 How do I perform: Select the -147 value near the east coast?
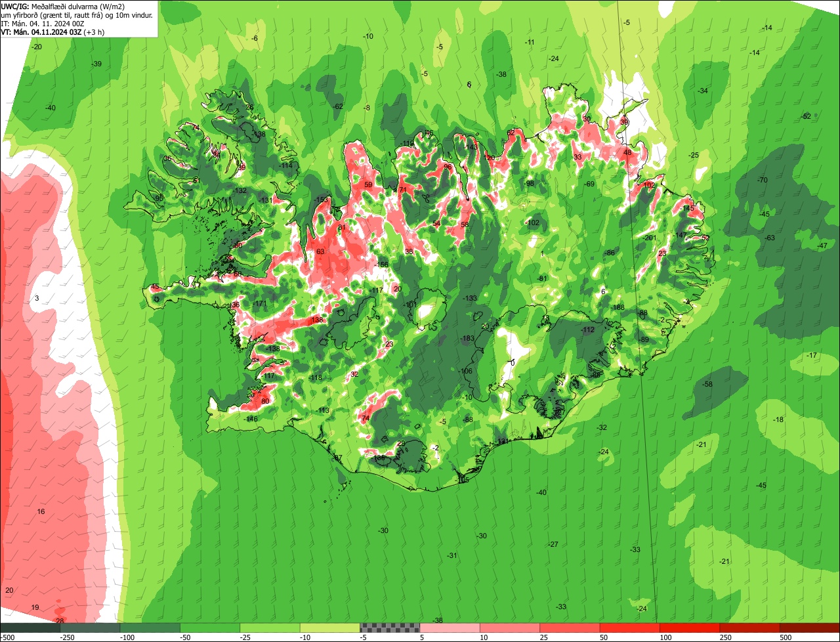click(x=680, y=234)
